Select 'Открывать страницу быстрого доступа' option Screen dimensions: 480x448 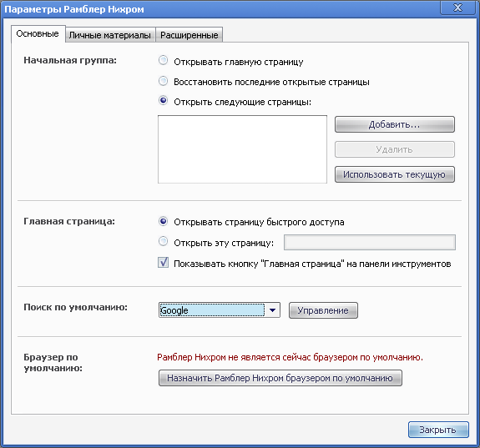point(163,221)
